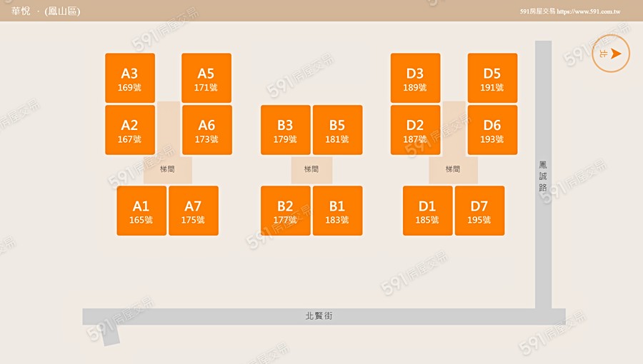Open unit B1 at 183號
This screenshot has width=643, height=364.
click(337, 211)
